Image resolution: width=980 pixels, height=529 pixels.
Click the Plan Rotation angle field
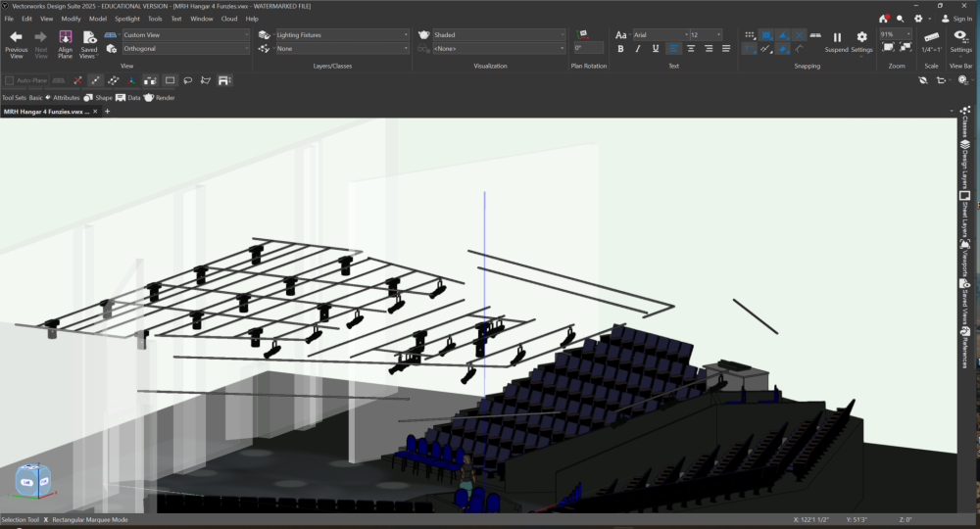pos(588,48)
